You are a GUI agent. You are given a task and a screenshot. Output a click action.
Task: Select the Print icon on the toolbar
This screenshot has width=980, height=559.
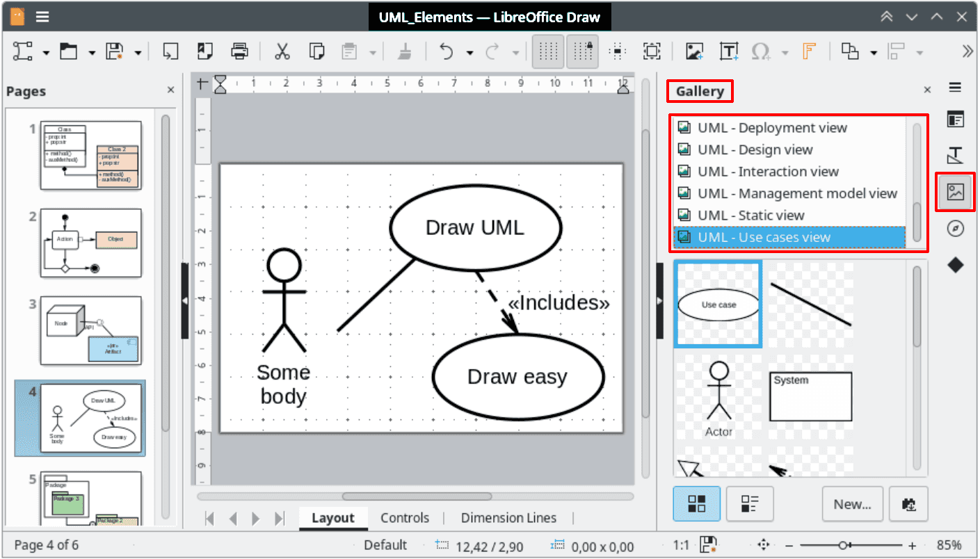tap(240, 51)
